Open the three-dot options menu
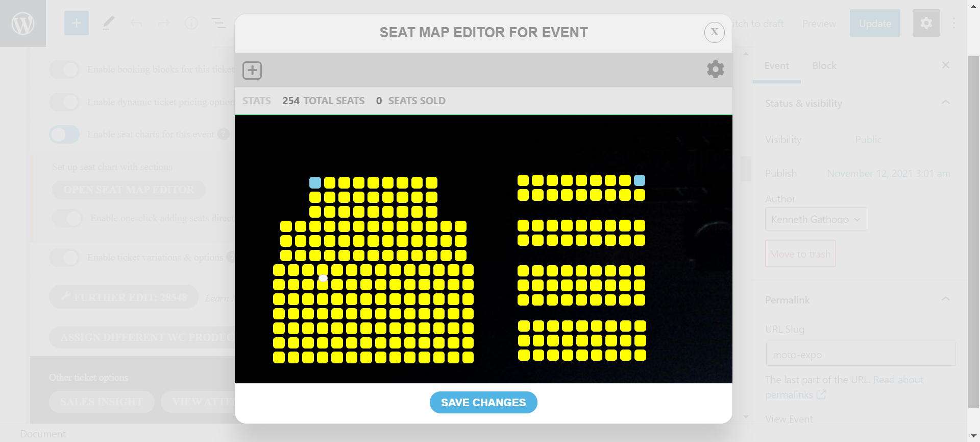Screen dimensions: 980x442 pos(953,23)
